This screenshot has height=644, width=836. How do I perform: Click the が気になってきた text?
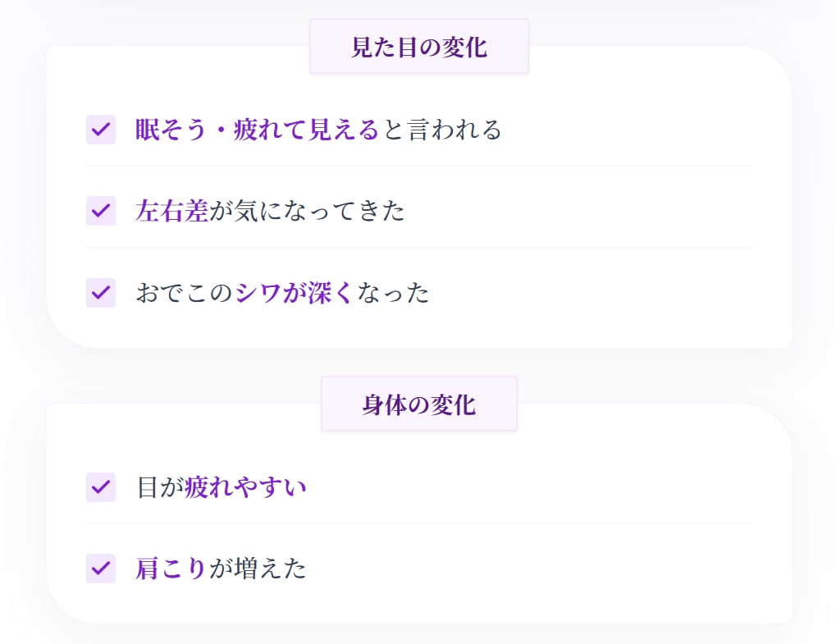(307, 211)
